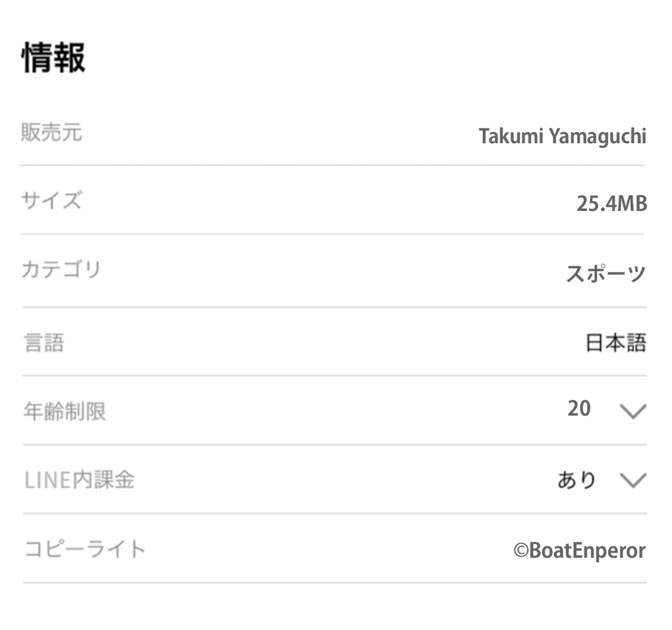Click the 日本語 language value
Image resolution: width=672 pixels, height=630 pixels.
tap(616, 343)
